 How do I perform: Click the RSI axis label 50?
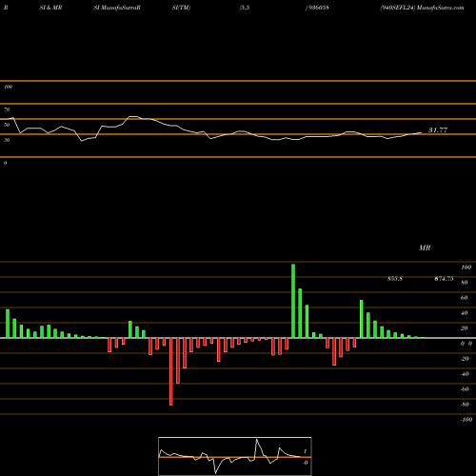7,125
